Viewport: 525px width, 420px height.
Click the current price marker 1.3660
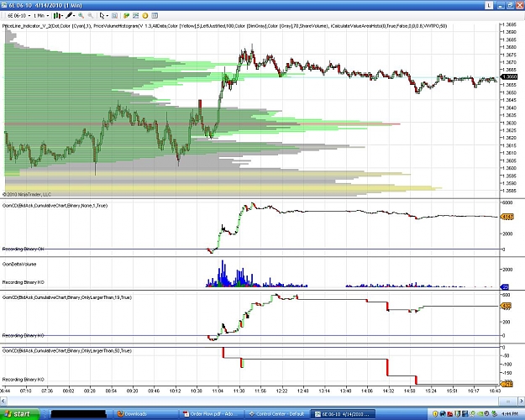509,77
